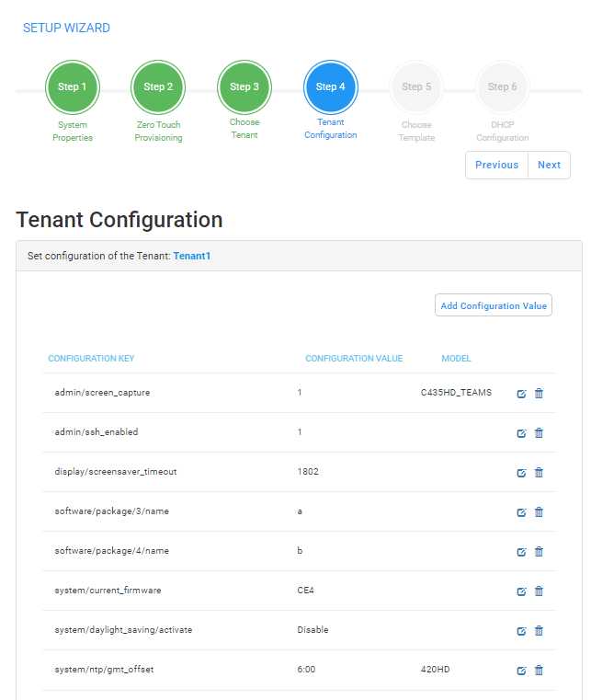Select Step 5 Choose Template
The height and width of the screenshot is (700, 591).
pos(416,87)
